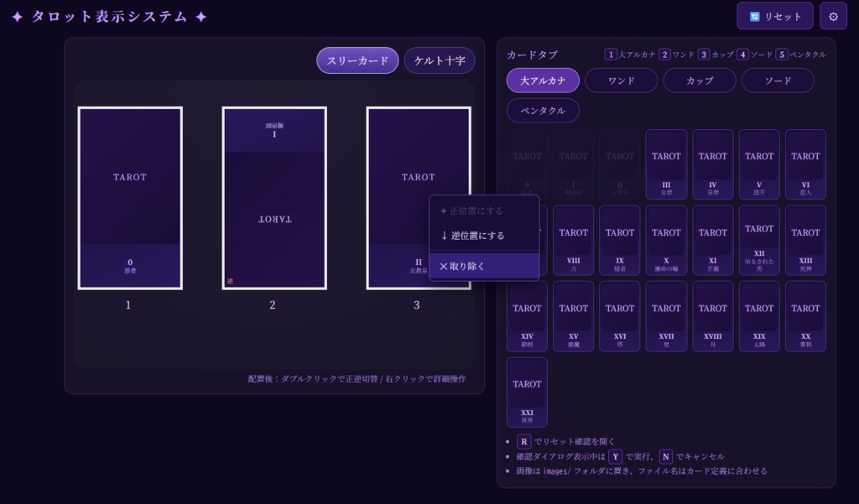Open the ペンタクル card category
Viewport: 859px width, 504px height.
[542, 110]
